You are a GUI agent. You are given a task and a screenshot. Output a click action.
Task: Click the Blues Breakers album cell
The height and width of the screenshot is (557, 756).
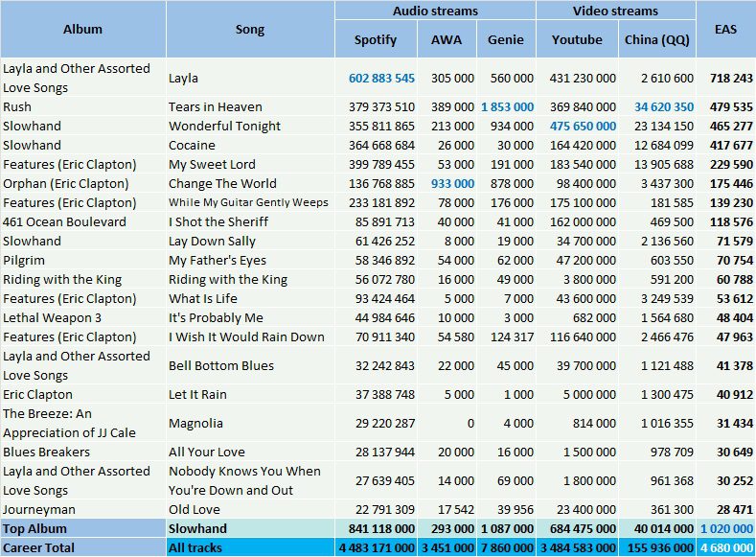pyautogui.click(x=83, y=452)
